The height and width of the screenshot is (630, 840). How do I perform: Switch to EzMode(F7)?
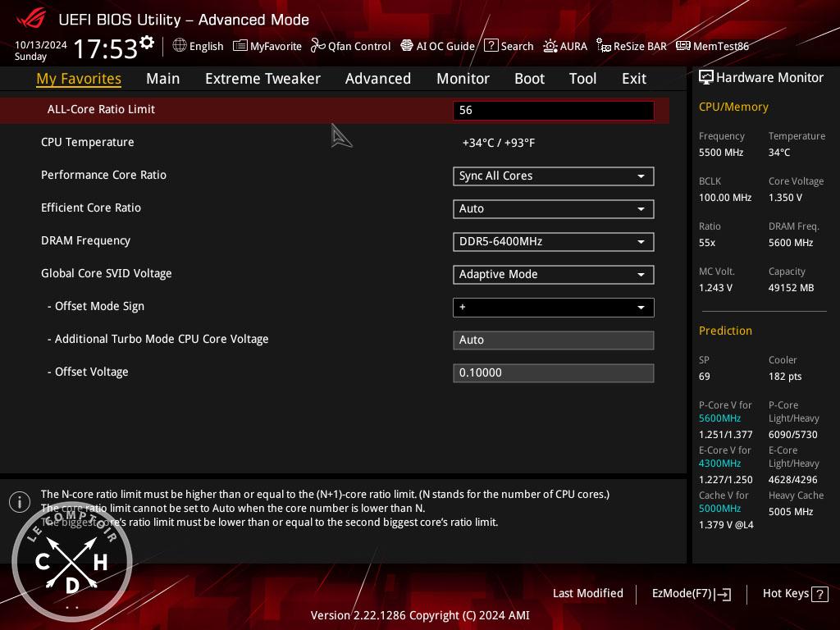pos(691,594)
